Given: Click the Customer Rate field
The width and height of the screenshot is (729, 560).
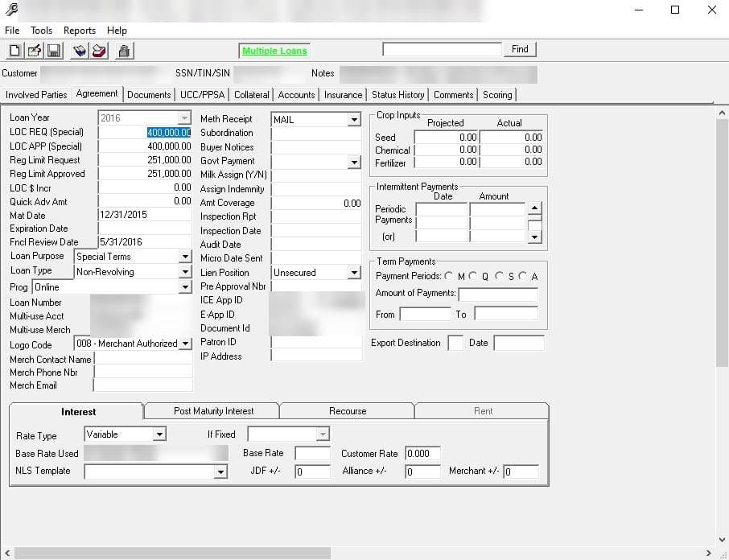Looking at the screenshot, I should pos(422,454).
